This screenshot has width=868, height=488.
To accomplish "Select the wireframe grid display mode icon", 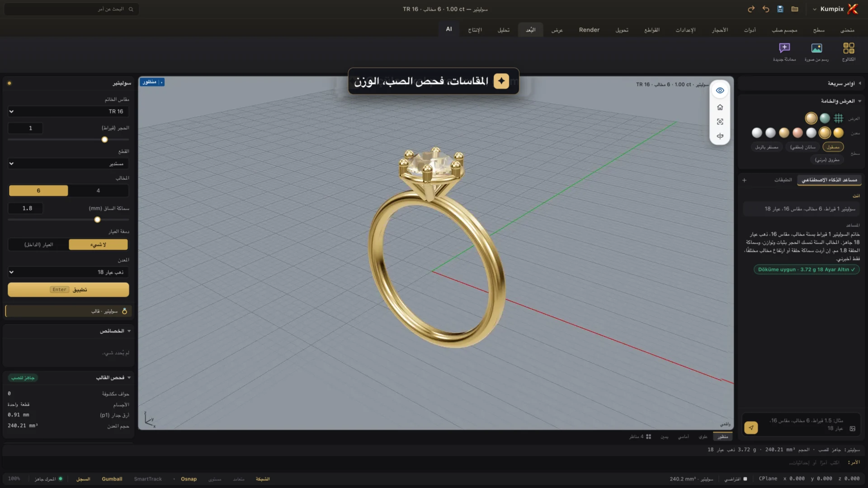I will (838, 118).
